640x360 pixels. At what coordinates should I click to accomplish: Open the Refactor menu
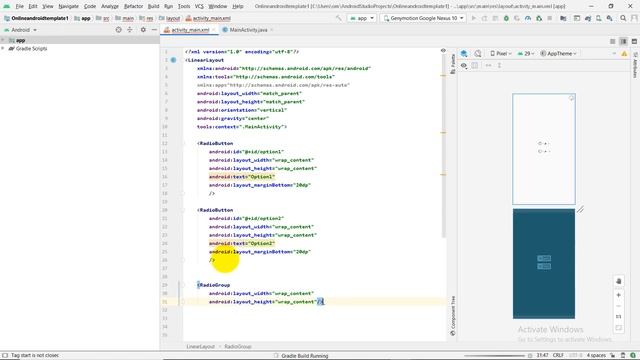(133, 7)
